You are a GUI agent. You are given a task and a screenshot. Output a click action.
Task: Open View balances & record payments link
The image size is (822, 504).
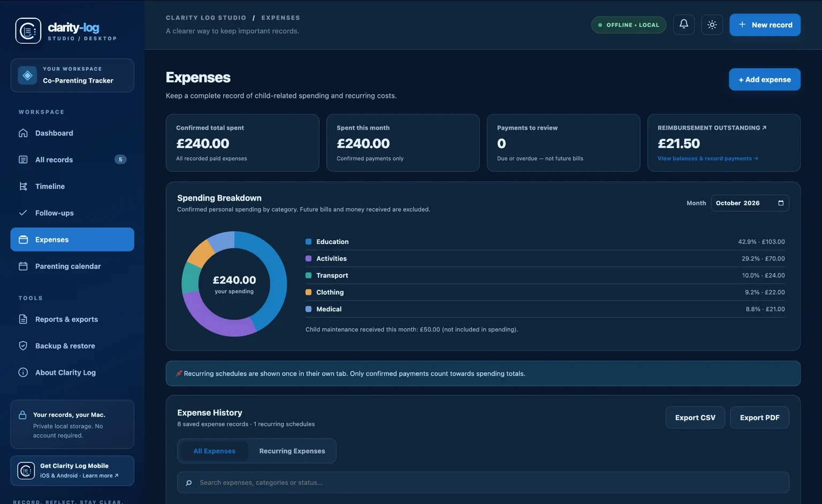coord(707,158)
